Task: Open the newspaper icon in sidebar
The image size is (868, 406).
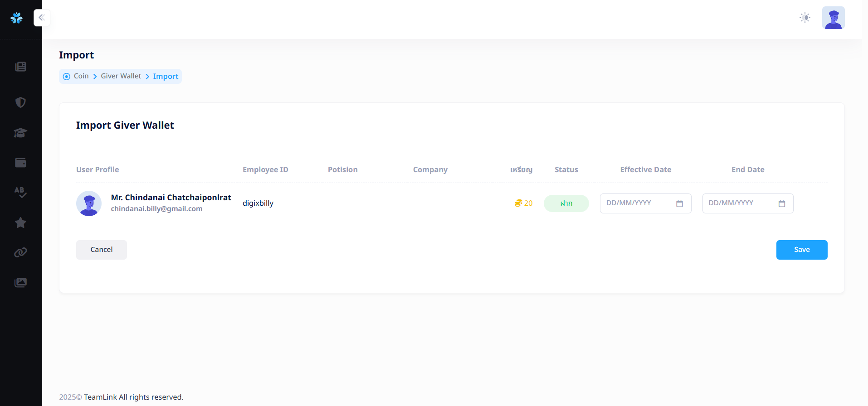Action: point(20,67)
